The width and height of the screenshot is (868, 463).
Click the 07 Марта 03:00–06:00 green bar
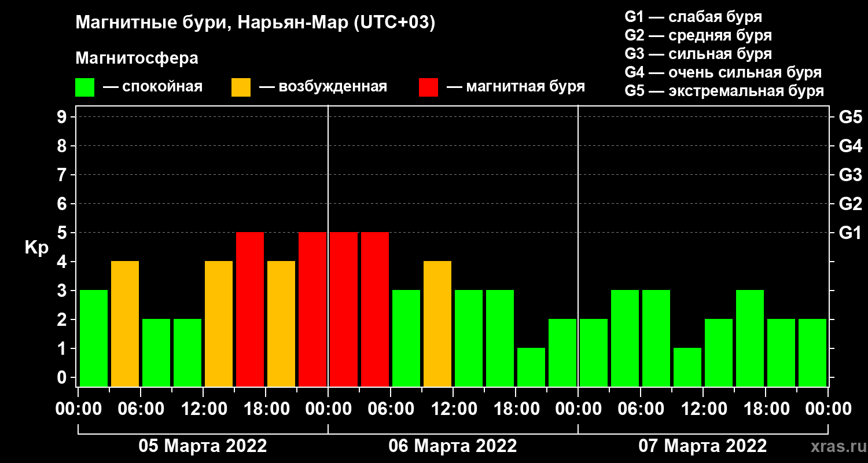[625, 338]
